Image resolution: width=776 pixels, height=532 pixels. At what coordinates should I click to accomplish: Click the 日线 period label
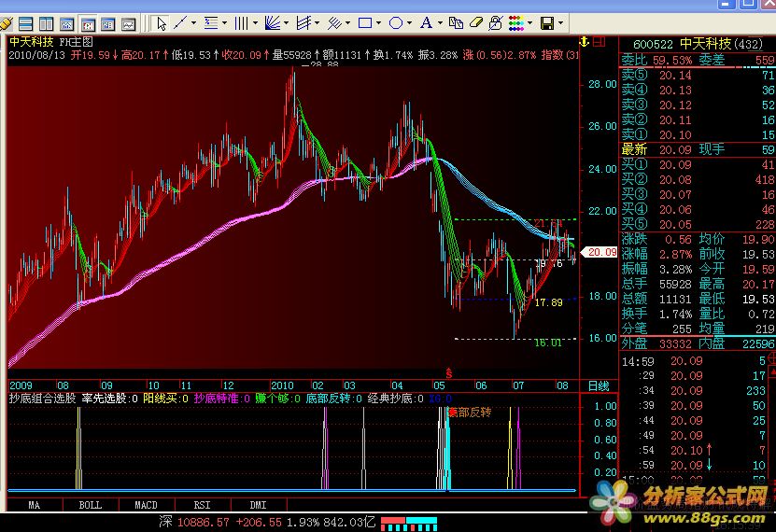(x=599, y=385)
